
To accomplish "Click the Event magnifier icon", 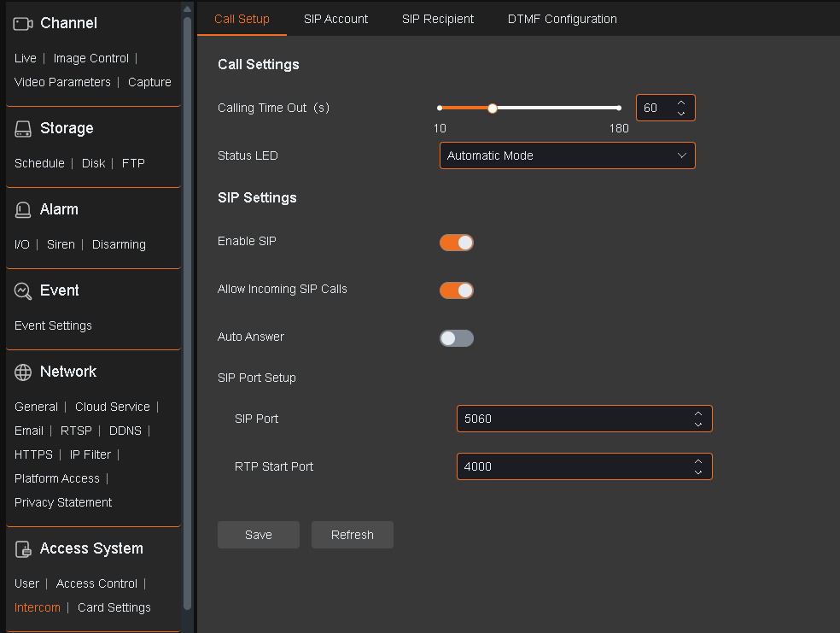I will point(23,291).
